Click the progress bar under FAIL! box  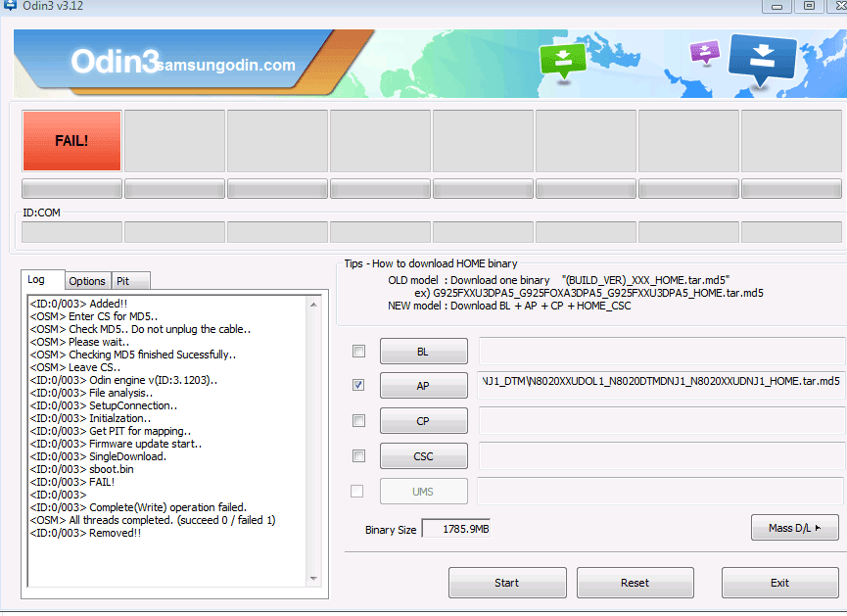71,189
